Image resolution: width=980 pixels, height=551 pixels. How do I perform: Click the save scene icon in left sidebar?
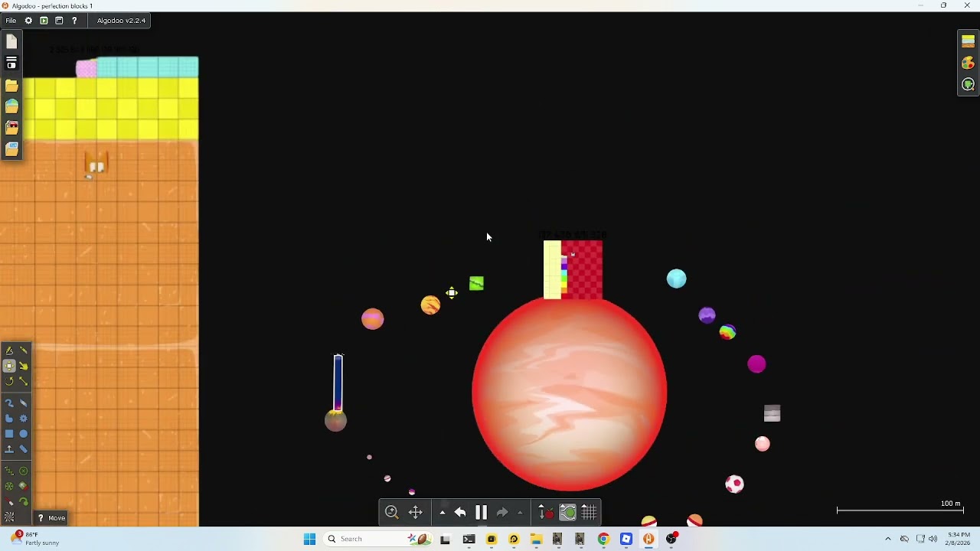[11, 64]
